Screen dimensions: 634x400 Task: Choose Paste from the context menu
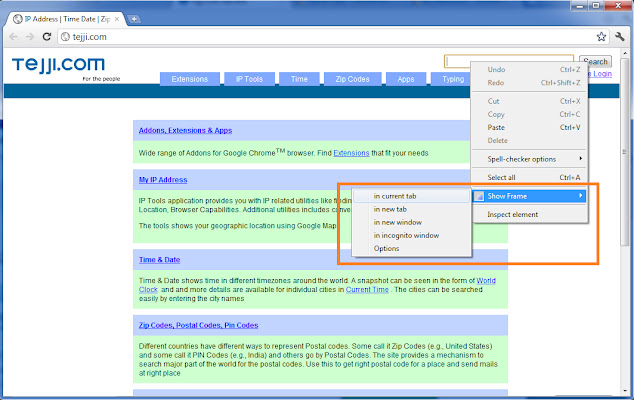[x=529, y=127]
